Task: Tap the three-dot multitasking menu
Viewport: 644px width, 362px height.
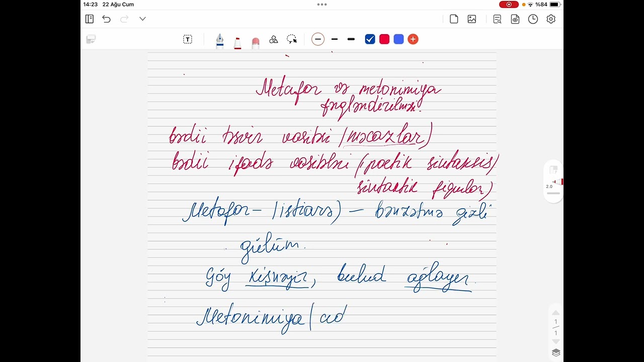Action: tap(322, 5)
